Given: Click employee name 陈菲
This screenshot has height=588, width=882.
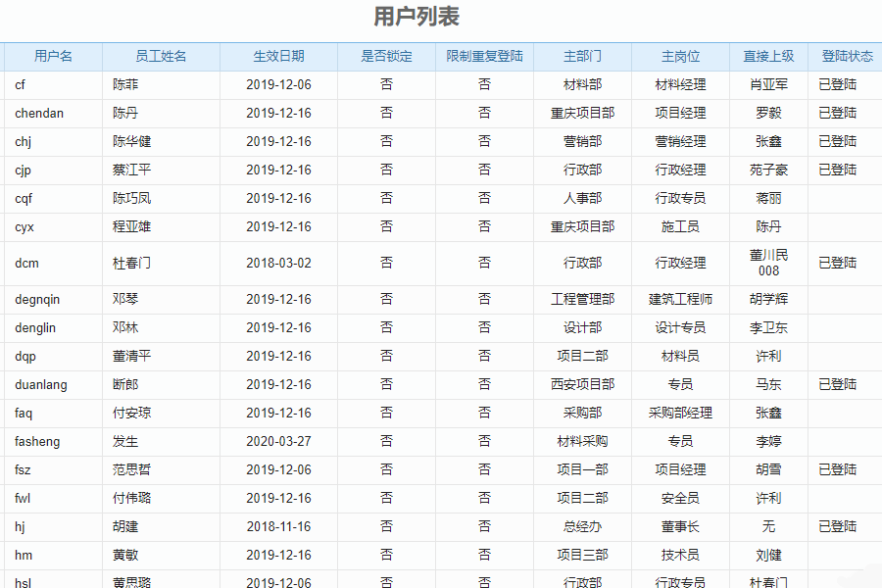Looking at the screenshot, I should [x=125, y=85].
